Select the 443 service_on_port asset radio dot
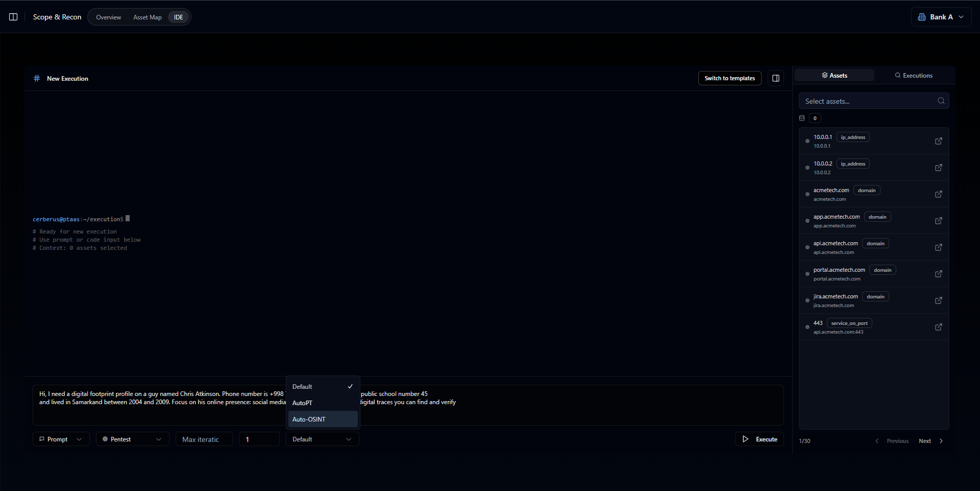 (807, 327)
